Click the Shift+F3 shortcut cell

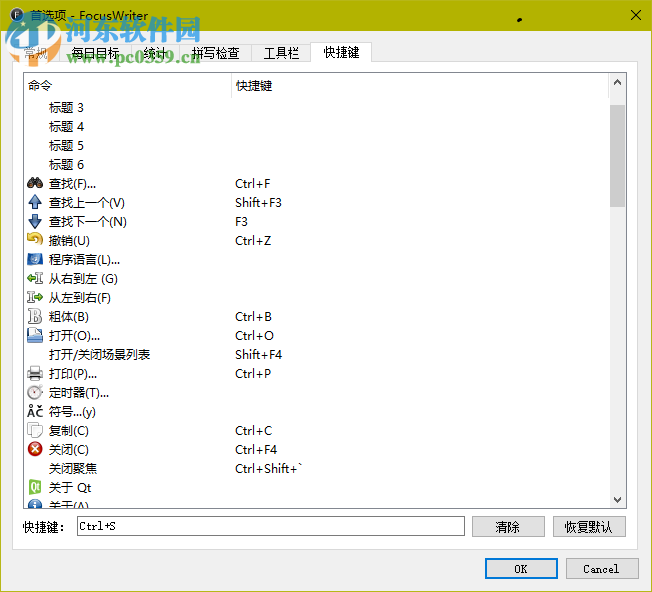[x=258, y=202]
